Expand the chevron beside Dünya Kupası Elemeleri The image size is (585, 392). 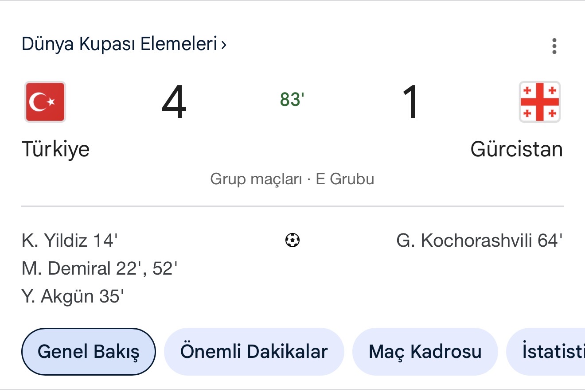pos(224,45)
